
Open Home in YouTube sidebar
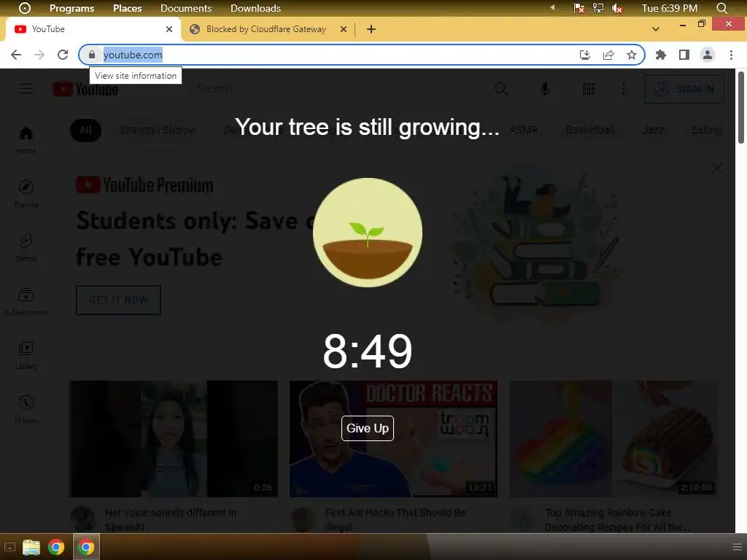[26, 140]
